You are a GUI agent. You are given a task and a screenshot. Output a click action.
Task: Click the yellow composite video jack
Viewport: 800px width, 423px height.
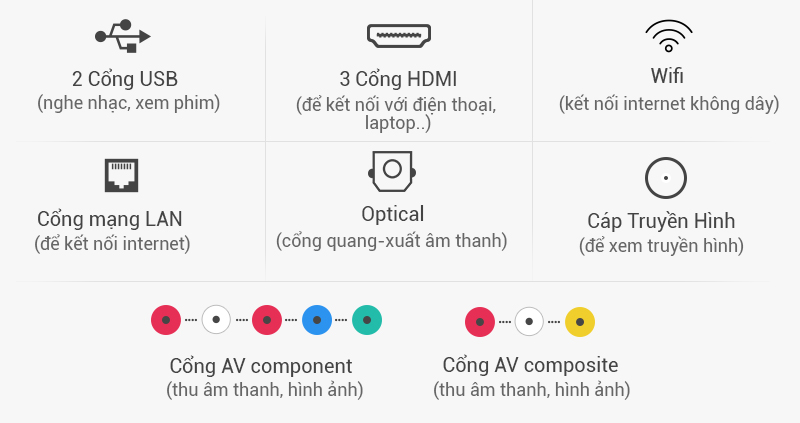click(x=580, y=322)
